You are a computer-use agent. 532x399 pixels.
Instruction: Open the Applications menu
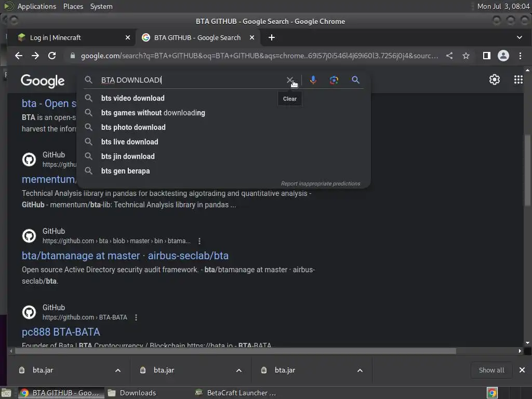37,6
